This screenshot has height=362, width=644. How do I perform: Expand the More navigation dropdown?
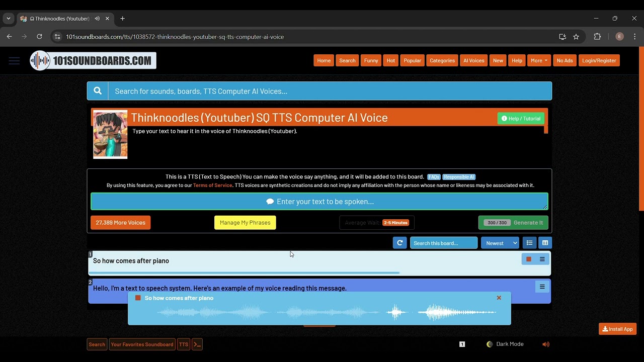click(539, 60)
